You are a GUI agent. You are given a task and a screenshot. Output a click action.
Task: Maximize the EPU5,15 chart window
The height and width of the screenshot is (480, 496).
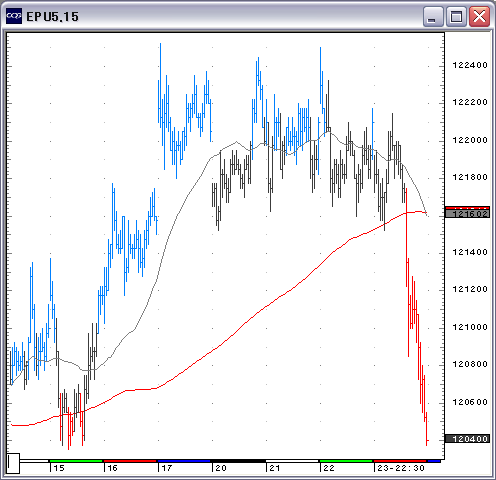[456, 16]
